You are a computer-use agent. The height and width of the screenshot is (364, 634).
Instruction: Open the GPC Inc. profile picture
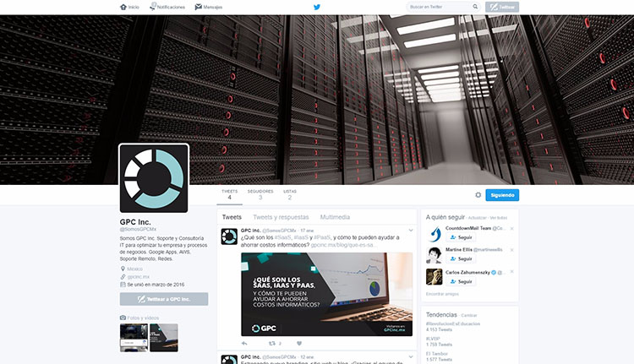[154, 178]
